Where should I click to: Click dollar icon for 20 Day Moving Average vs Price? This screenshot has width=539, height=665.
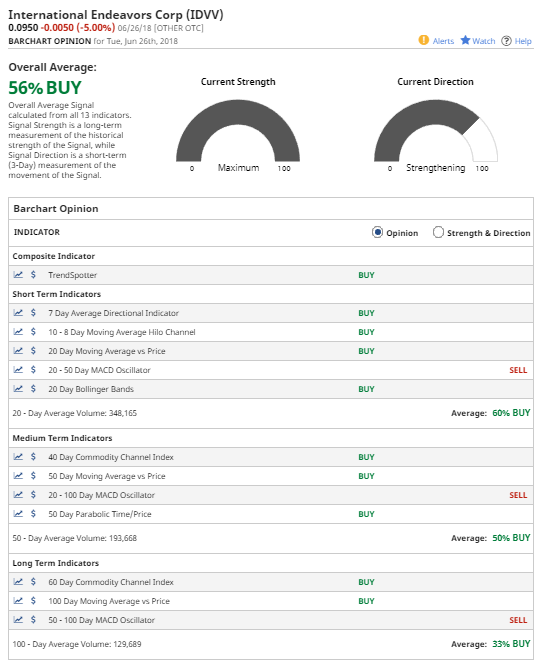[33, 351]
